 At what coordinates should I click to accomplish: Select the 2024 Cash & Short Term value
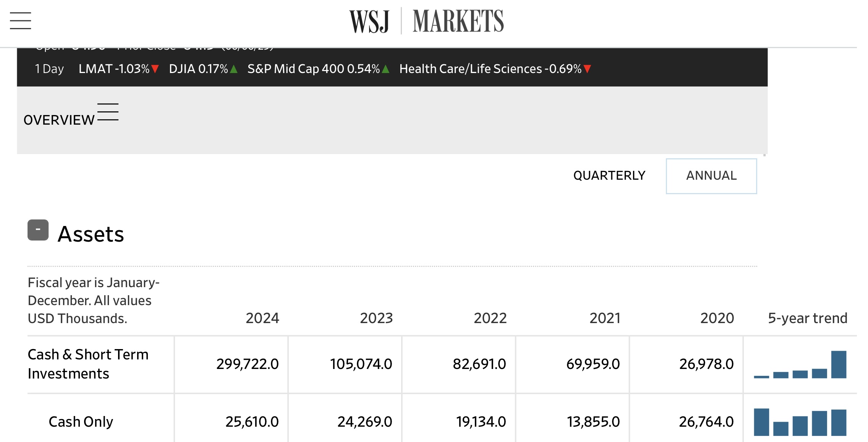247,364
